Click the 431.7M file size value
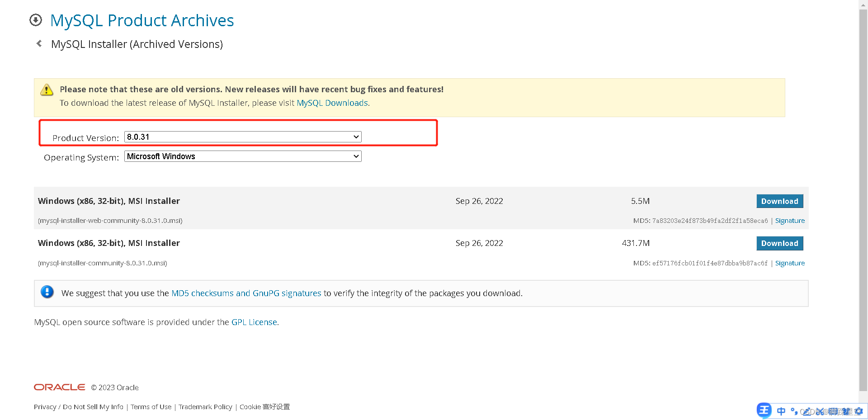Screen dimensions: 868x420 tap(636, 243)
